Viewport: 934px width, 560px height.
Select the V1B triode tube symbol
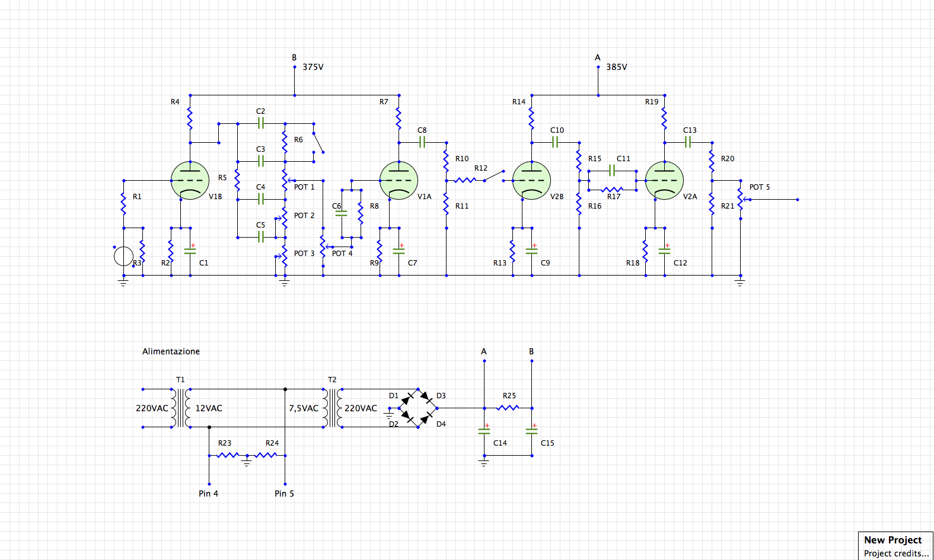[x=190, y=180]
